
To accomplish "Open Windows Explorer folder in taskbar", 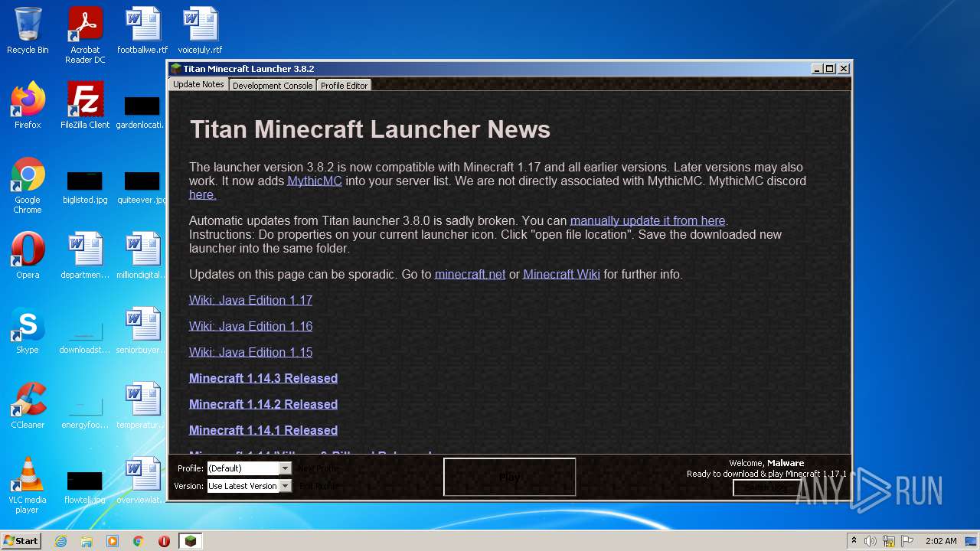I will 87,541.
